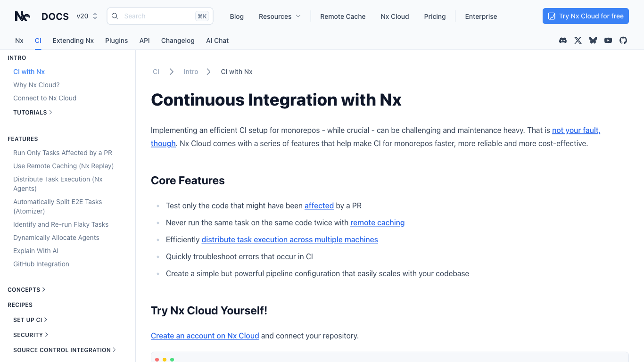Focus the Search input field

(160, 16)
